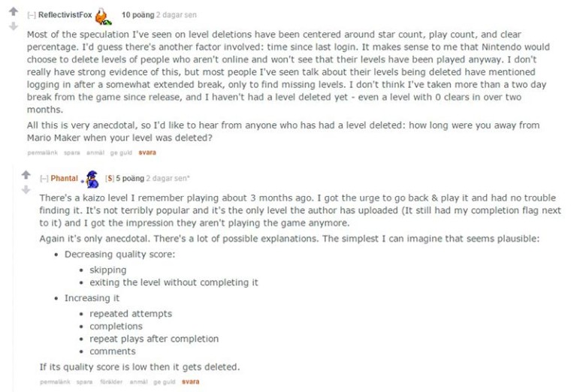Open ReflectivistFox's user profile
This screenshot has height=392, width=577.
pyautogui.click(x=65, y=15)
